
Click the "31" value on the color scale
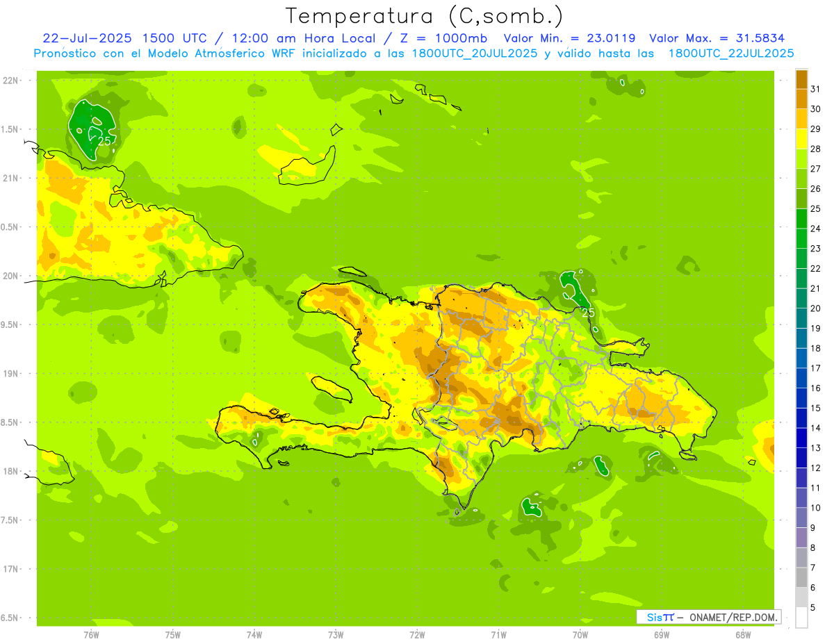click(816, 89)
